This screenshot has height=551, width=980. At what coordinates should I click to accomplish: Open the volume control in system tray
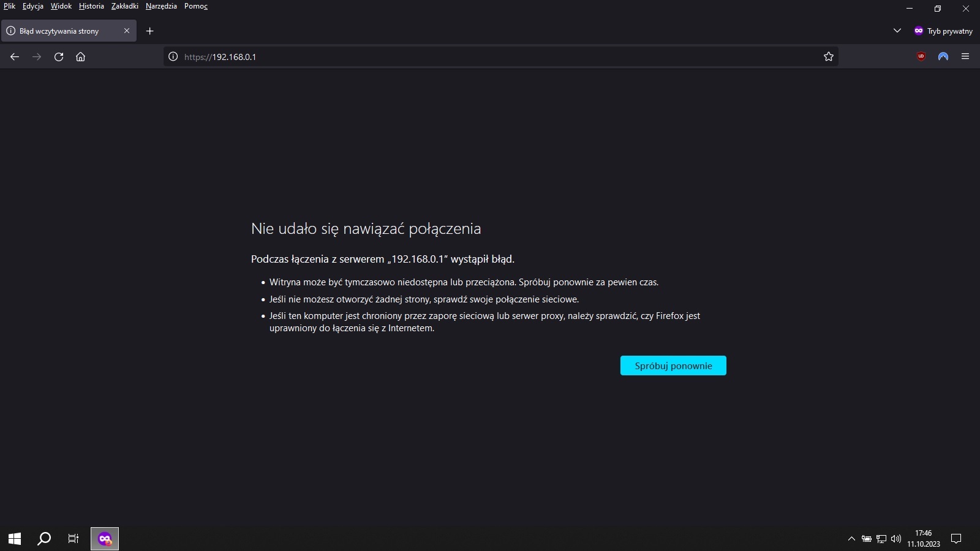pos(896,539)
